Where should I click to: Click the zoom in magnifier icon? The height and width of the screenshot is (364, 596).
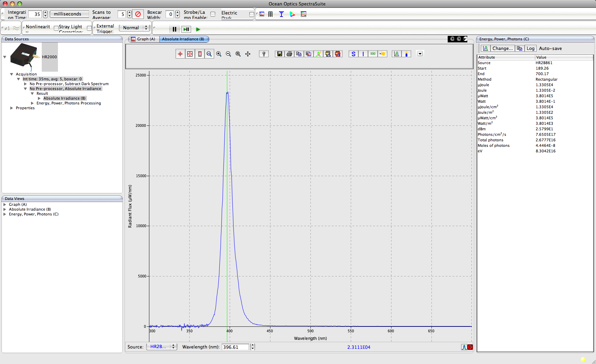tap(219, 54)
